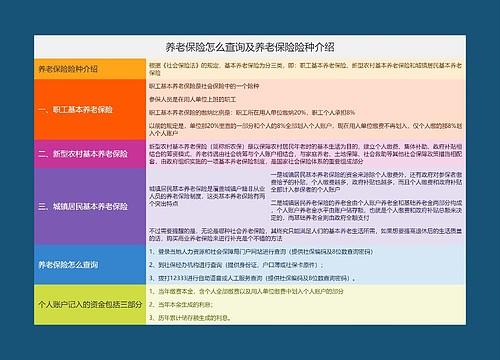This screenshot has height=360, width=500.
Task: Click paragraph starting 城镇居民基本养老保险是覆盖城镇户籍
Action: point(207,196)
